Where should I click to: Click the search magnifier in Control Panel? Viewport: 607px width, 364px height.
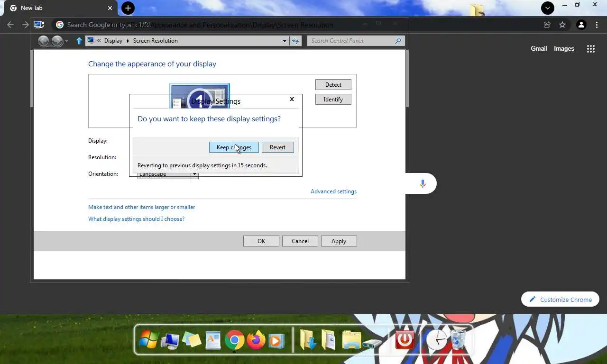(x=398, y=41)
